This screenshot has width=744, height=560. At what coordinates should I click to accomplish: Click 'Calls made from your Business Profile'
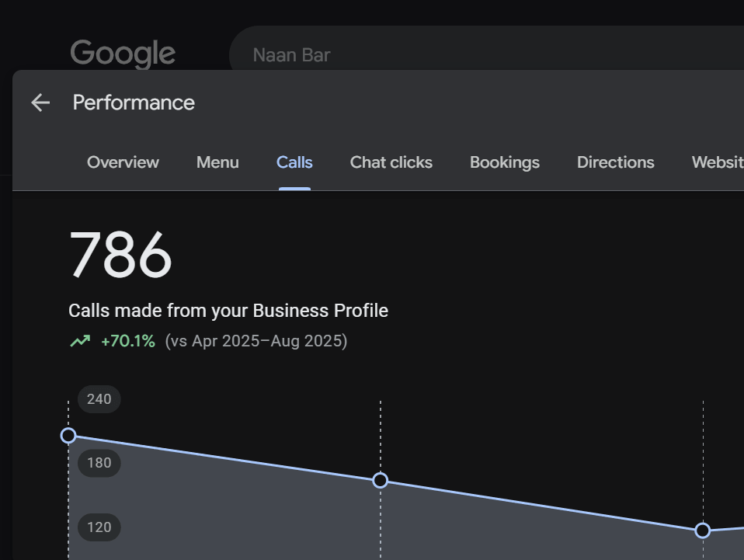click(x=228, y=311)
